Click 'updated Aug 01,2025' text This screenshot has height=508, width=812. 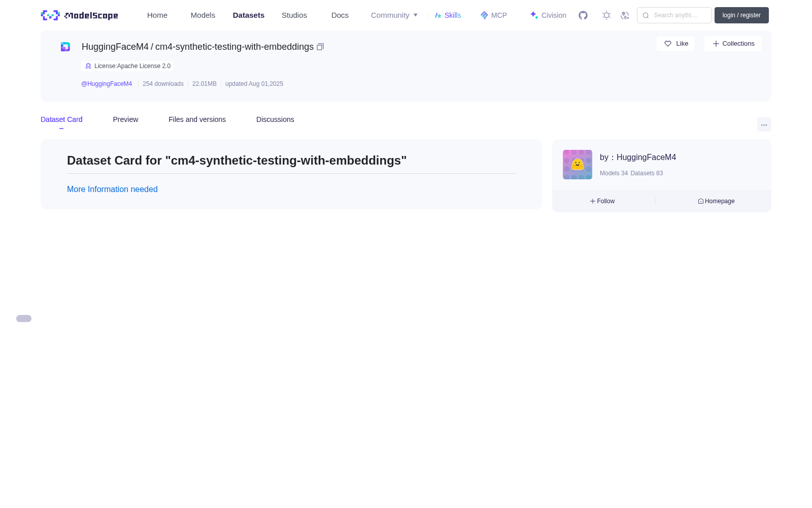[254, 84]
